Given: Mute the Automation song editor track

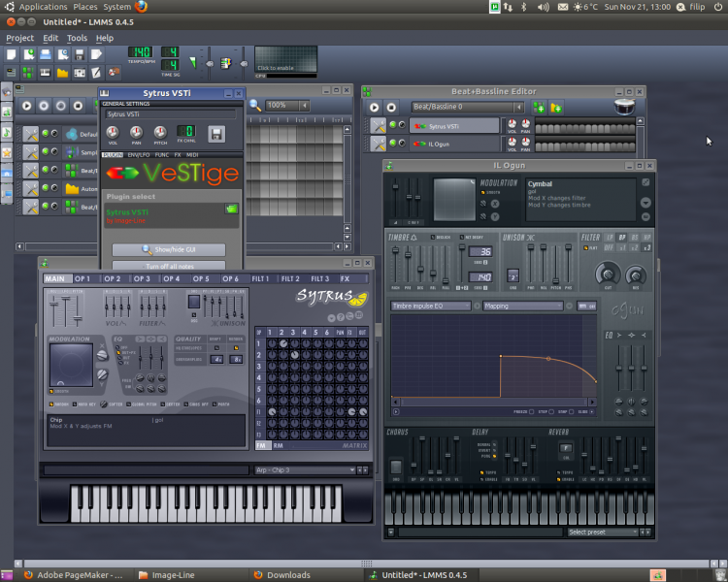Looking at the screenshot, I should [46, 187].
